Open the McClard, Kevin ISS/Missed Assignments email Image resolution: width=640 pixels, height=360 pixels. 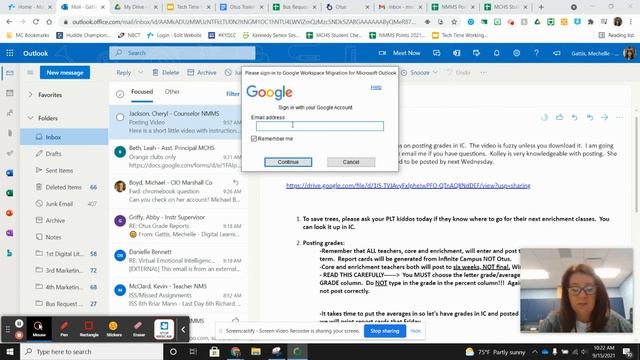[178, 295]
